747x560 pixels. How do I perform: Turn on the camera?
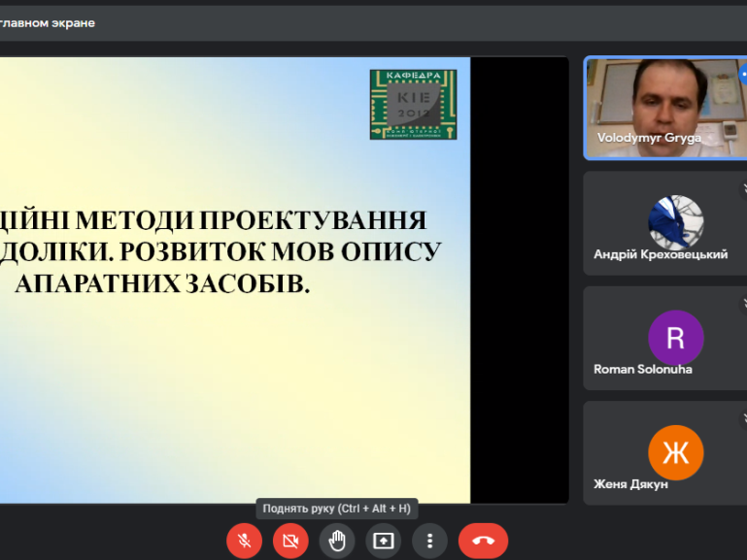coord(290,541)
